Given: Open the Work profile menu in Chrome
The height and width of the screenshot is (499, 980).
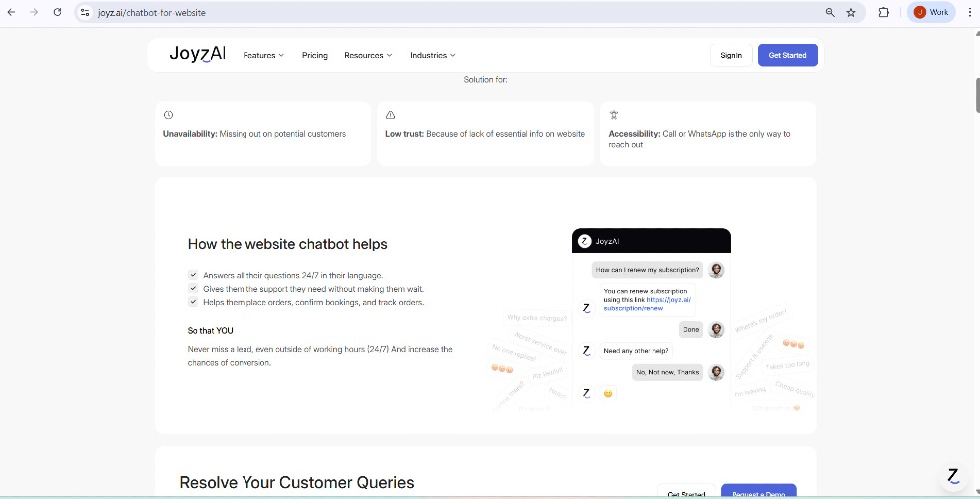Looking at the screenshot, I should (931, 12).
